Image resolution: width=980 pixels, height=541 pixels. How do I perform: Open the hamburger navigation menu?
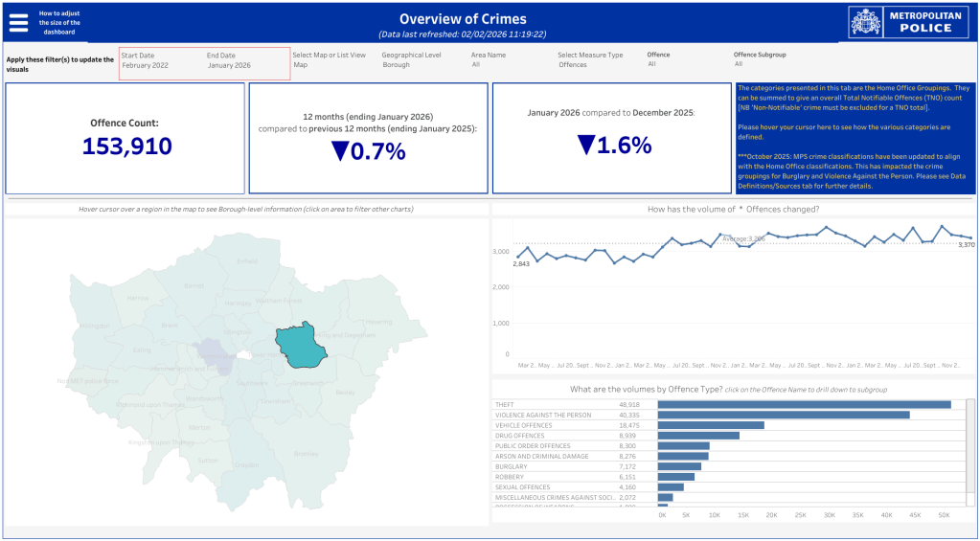18,21
